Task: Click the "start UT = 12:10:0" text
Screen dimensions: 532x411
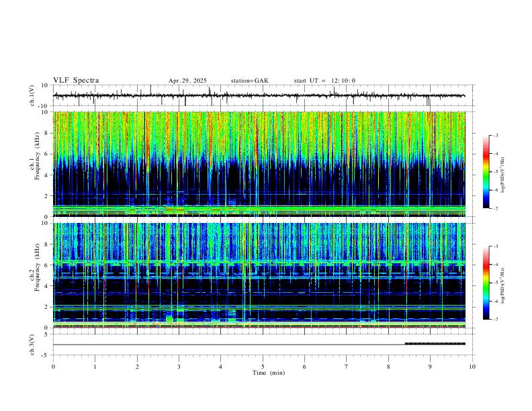Action: tap(324, 81)
